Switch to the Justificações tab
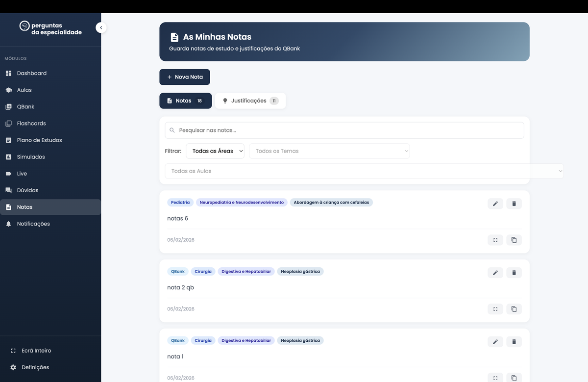 click(x=250, y=101)
